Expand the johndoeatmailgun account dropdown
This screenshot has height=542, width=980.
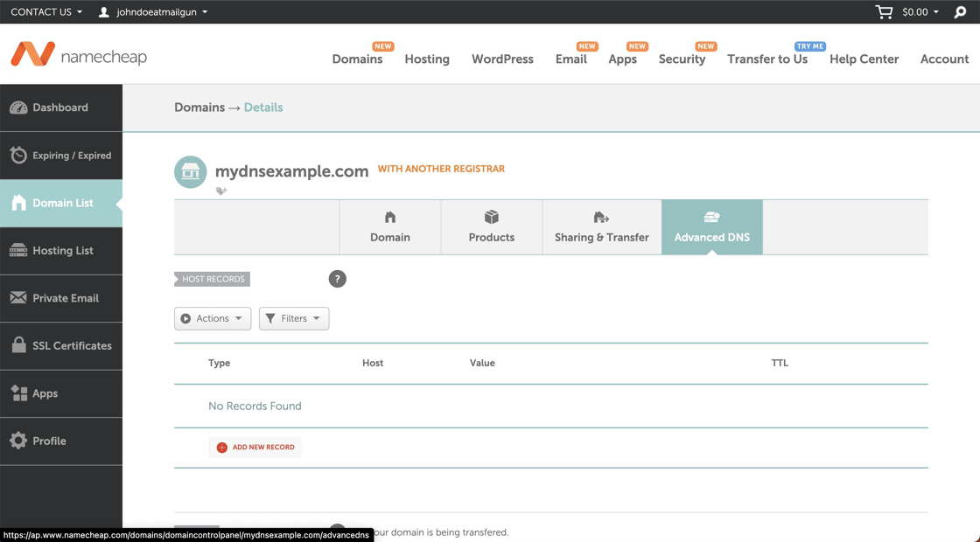[162, 12]
